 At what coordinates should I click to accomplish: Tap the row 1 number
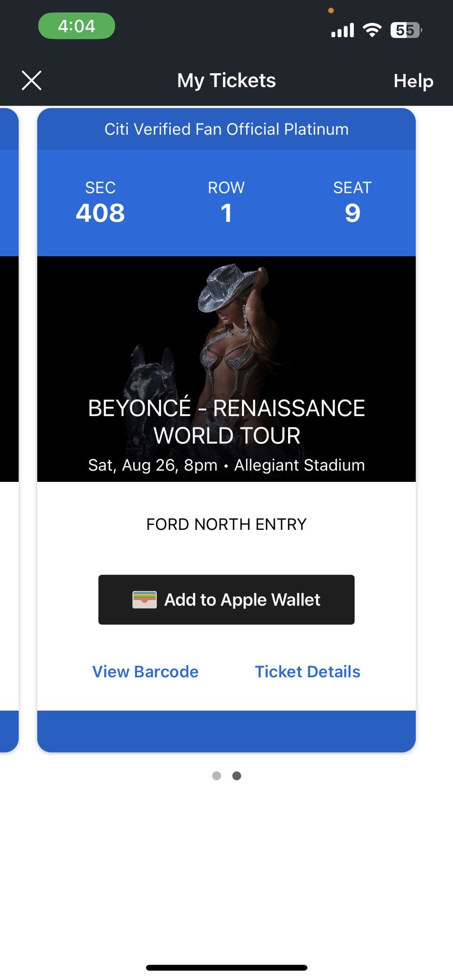pos(226,213)
